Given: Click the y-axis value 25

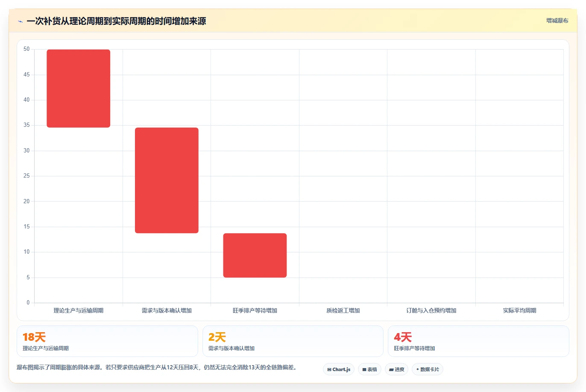Looking at the screenshot, I should (x=26, y=176).
